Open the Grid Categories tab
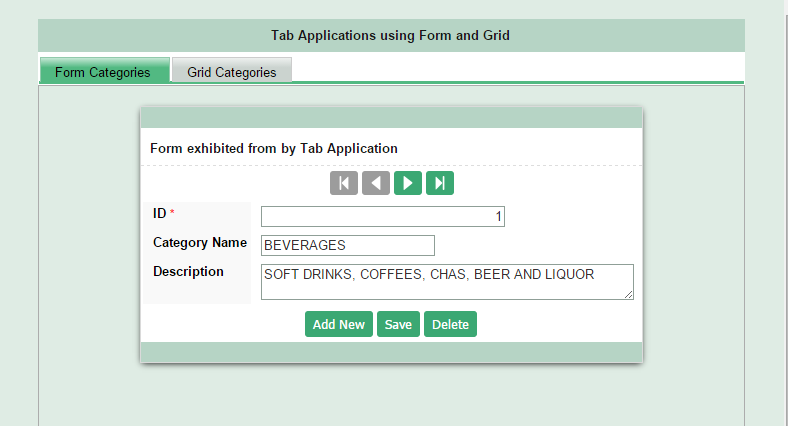 tap(232, 70)
